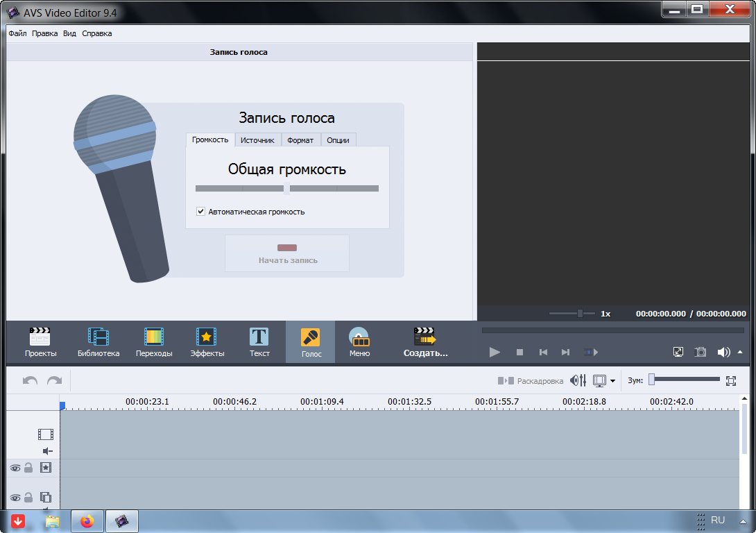Lock the video effects track
The width and height of the screenshot is (756, 533).
coord(28,468)
